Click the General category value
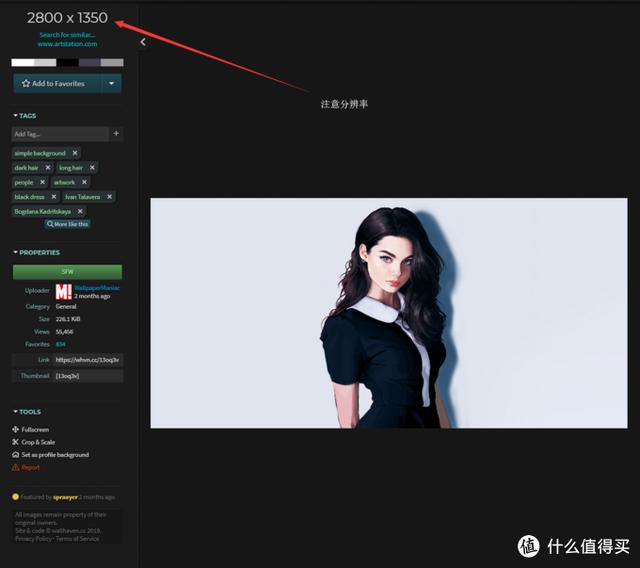This screenshot has width=640, height=568. (x=66, y=306)
